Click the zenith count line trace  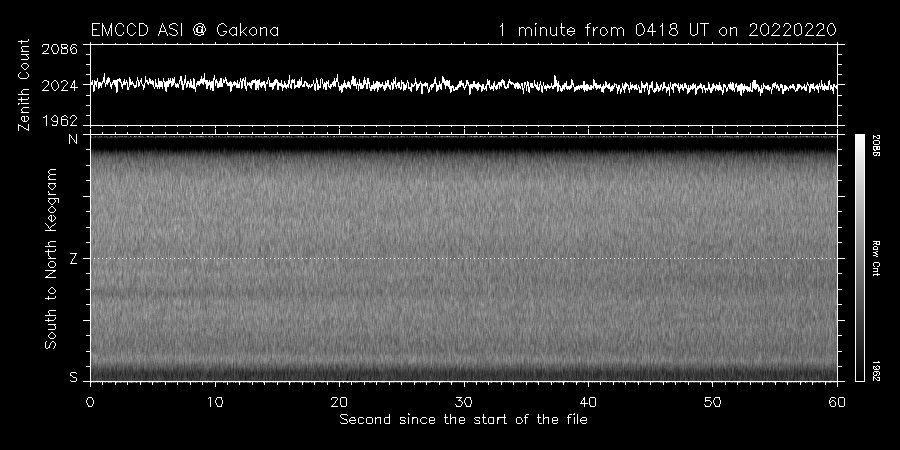click(464, 85)
